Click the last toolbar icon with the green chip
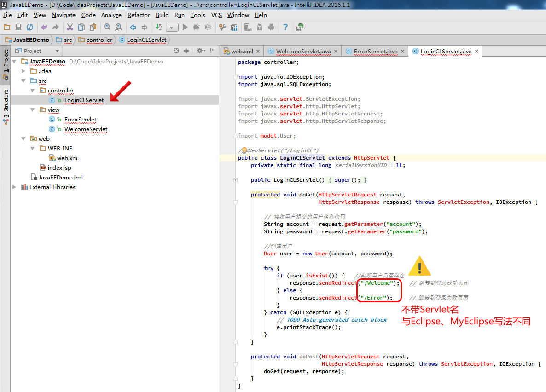Viewport: 546px width, 392px height. pos(299,27)
